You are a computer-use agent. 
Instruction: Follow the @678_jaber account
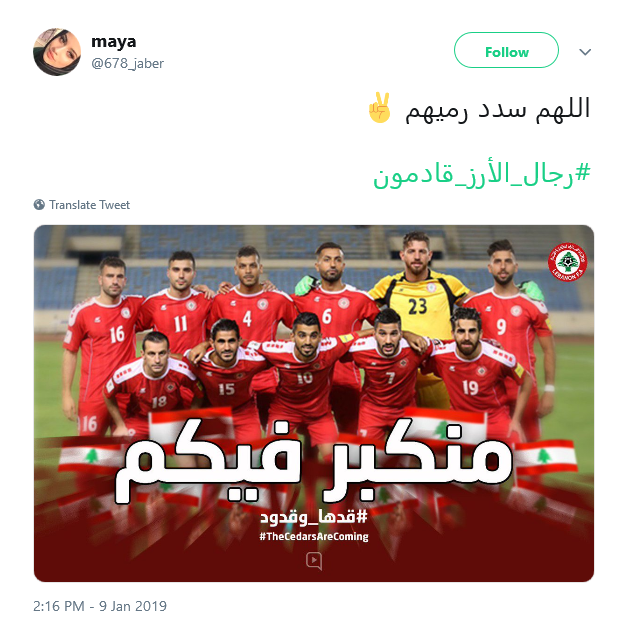[x=506, y=50]
